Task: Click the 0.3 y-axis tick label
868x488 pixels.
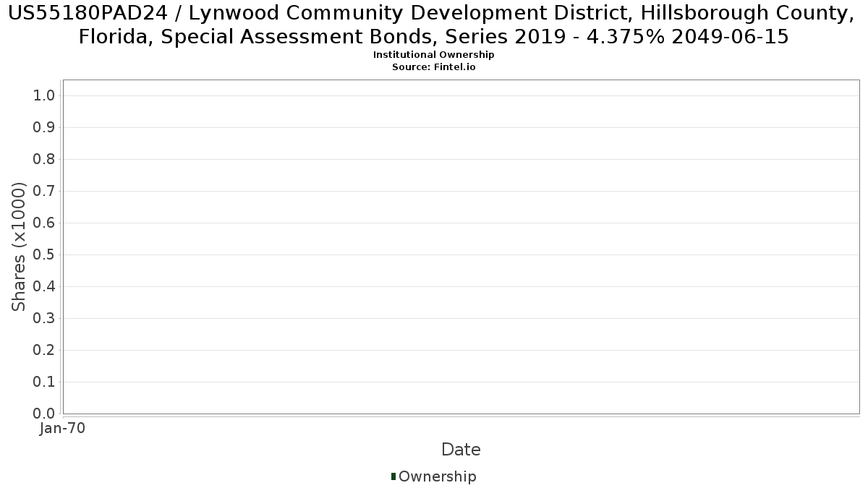Action: pos(44,319)
